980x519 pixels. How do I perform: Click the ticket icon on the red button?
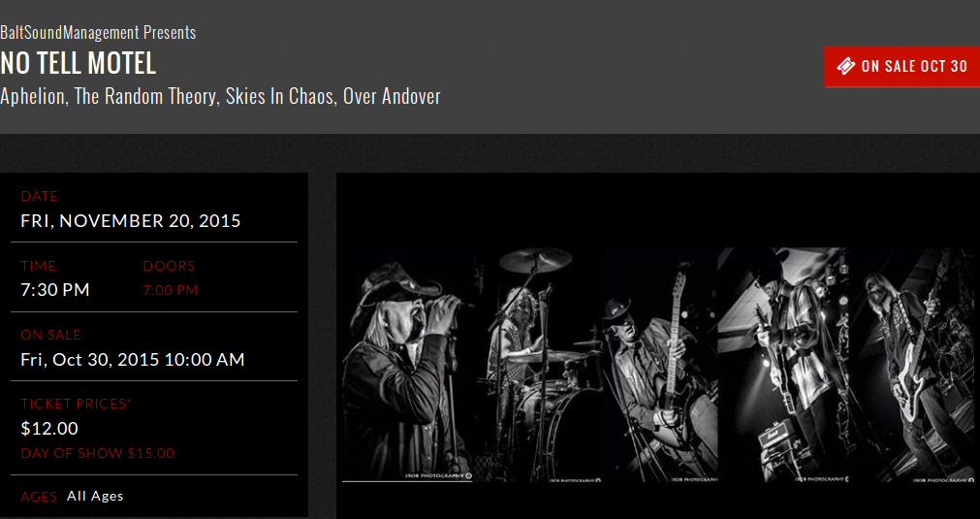tap(845, 66)
